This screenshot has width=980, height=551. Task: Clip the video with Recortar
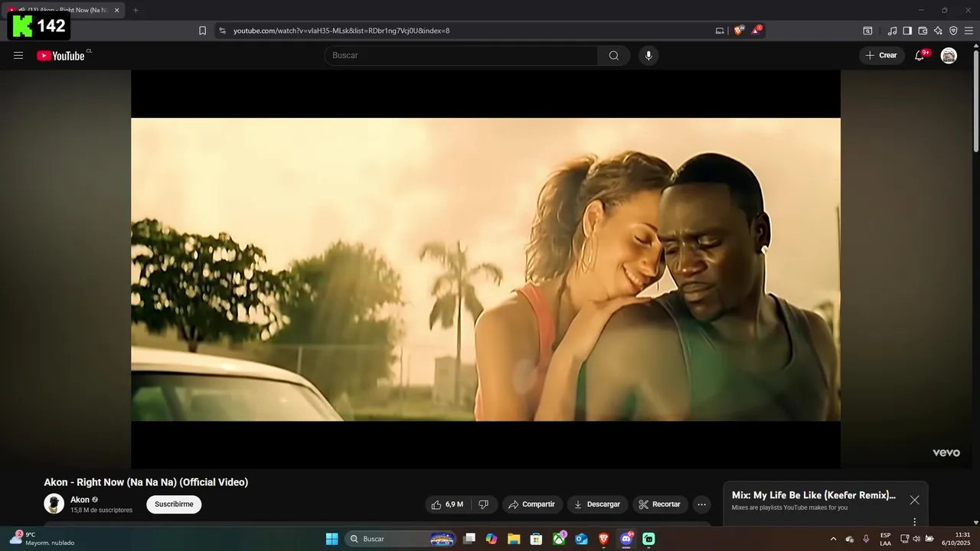tap(660, 504)
